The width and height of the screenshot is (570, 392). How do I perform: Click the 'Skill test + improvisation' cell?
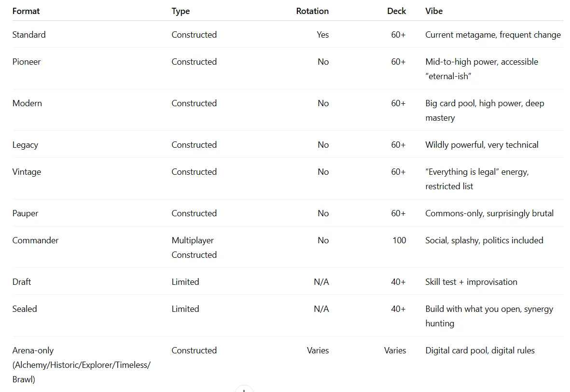471,282
